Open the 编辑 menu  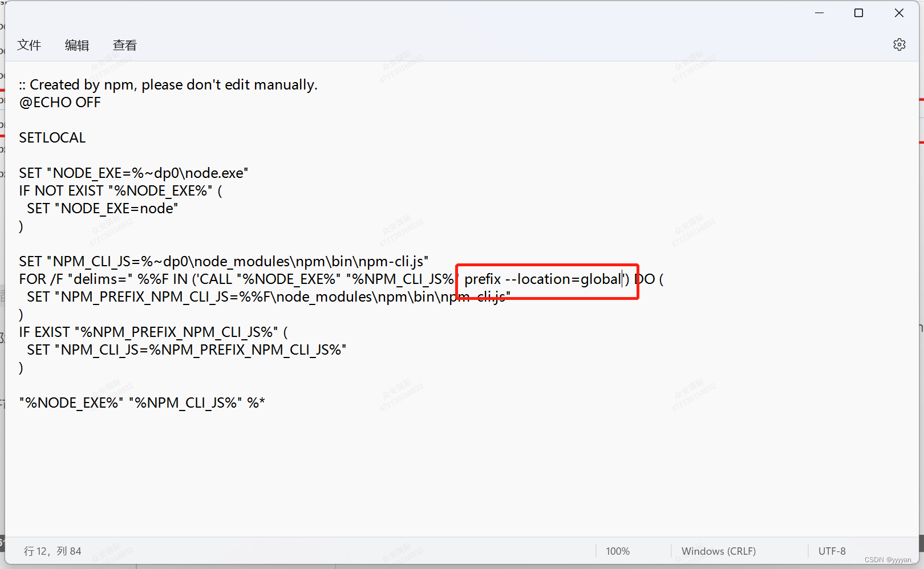[x=77, y=45]
